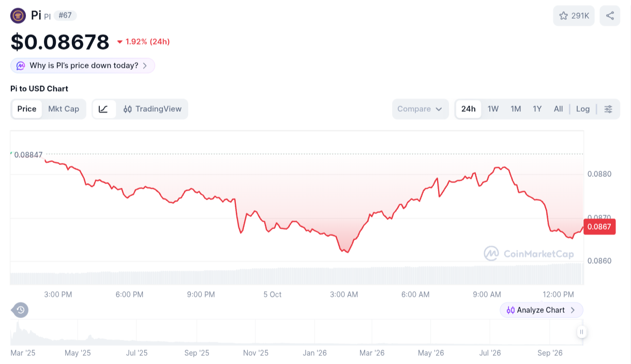Image resolution: width=631 pixels, height=364 pixels.
Task: Click the 3:00 AM time axis label
Action: (344, 295)
